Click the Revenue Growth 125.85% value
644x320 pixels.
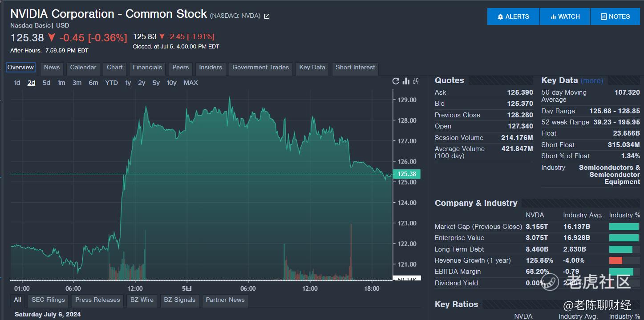(539, 260)
